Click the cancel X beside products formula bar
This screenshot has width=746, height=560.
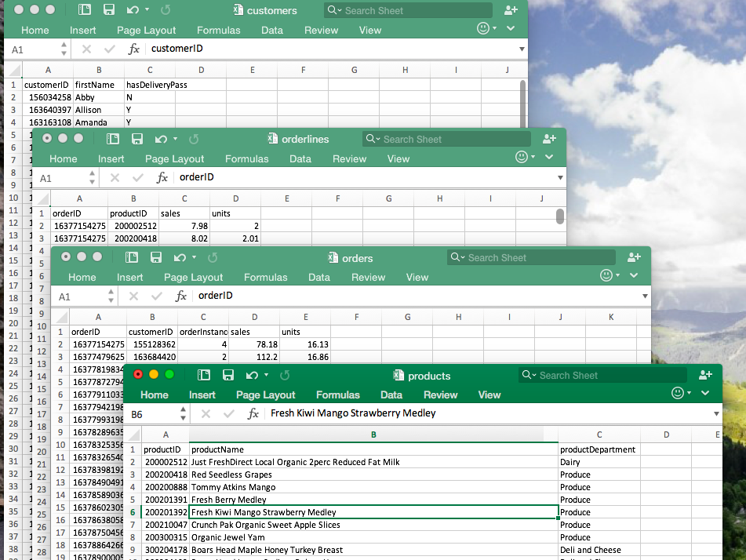tap(206, 413)
